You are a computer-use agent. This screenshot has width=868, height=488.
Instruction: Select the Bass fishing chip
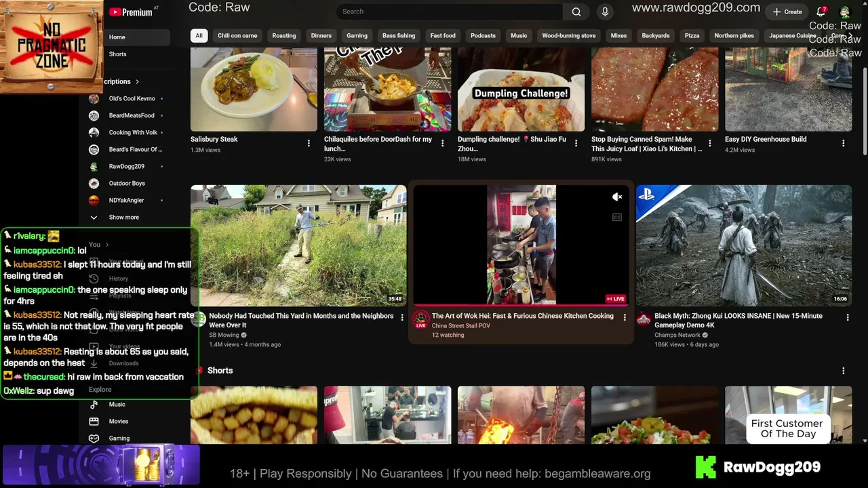(x=399, y=35)
